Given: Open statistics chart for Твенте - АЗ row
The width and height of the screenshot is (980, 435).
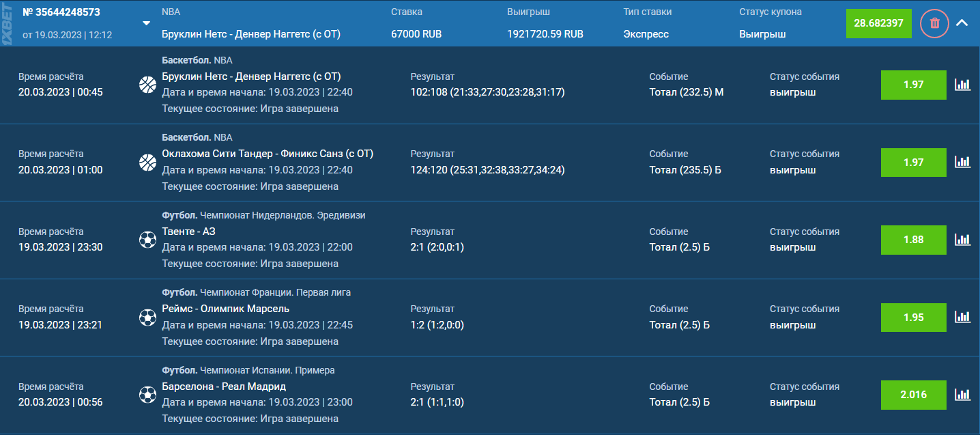Looking at the screenshot, I should pyautogui.click(x=962, y=240).
